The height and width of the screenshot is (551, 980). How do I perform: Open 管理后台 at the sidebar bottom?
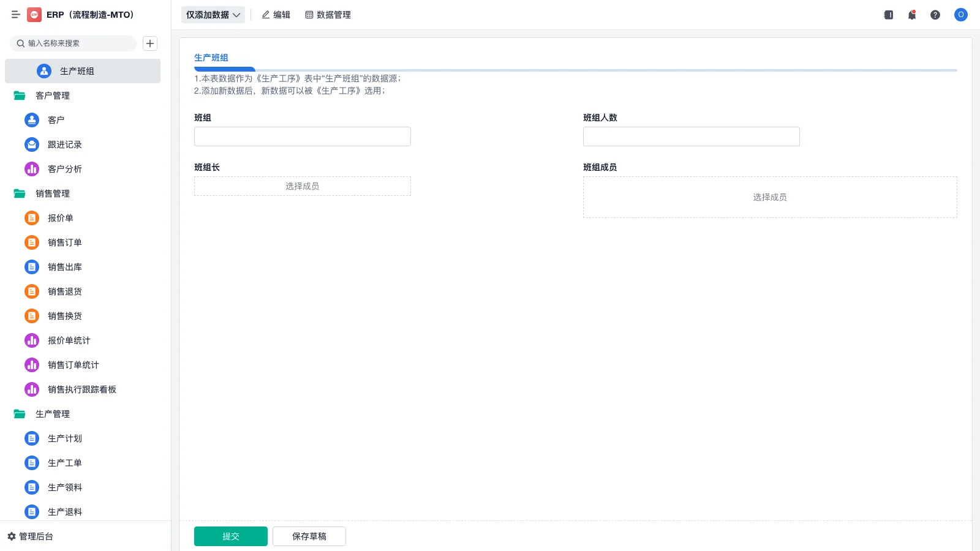point(31,536)
